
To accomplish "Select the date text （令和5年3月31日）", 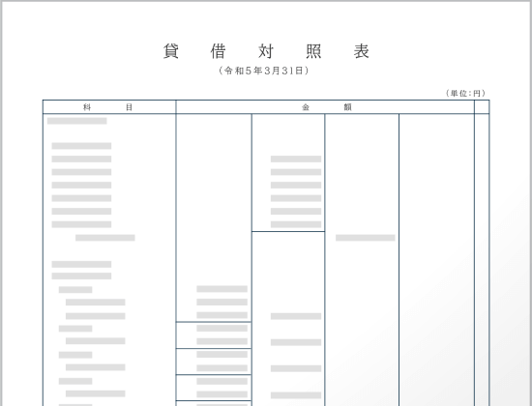I will click(264, 71).
